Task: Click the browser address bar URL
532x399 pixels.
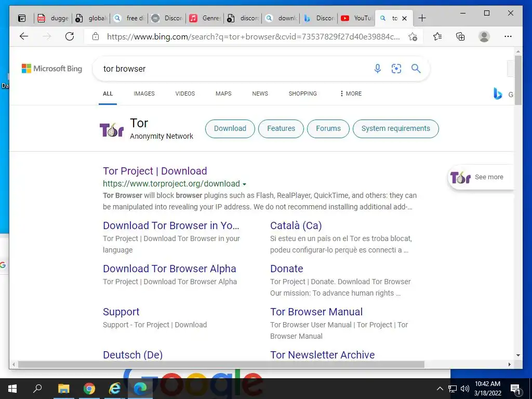Action: (253, 37)
